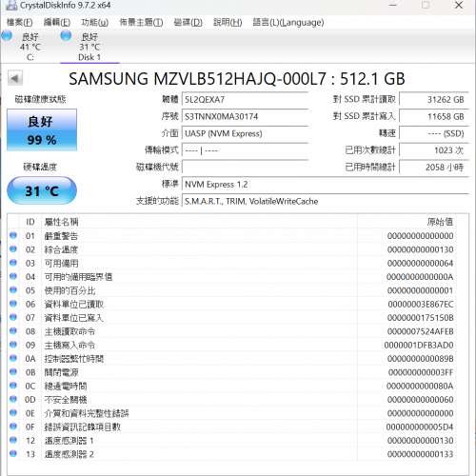Click the disk title SAMSUNG MZVLB512HAJQ-000L7

tap(197, 79)
